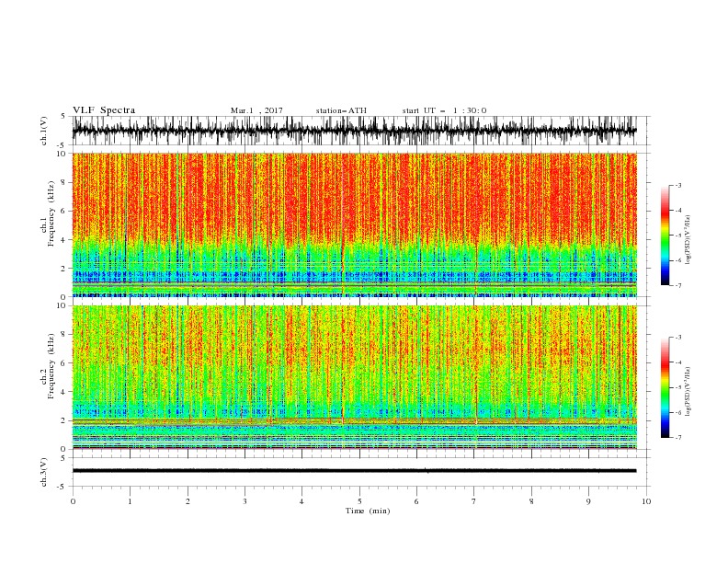Click the ch.2 'Frequency (kHz)' axis label
Viewport: 728px width, 563px height.
(x=51, y=366)
